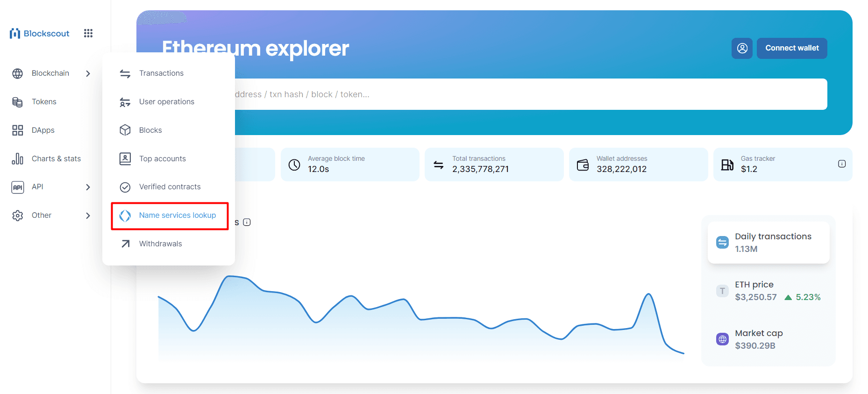Screen dimensions: 868x394
Task: Click the Blockscout logo
Action: (40, 33)
